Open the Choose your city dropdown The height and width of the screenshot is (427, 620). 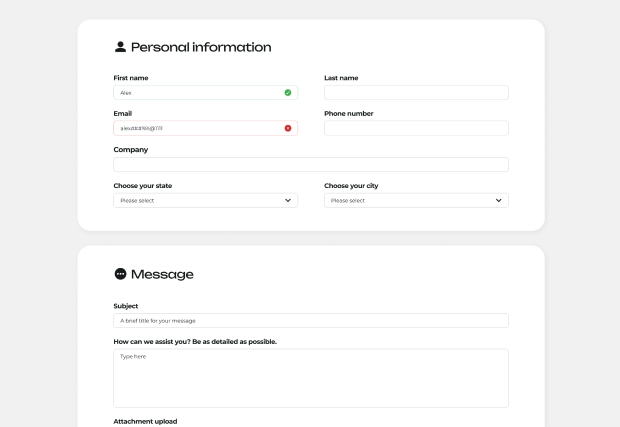click(416, 200)
